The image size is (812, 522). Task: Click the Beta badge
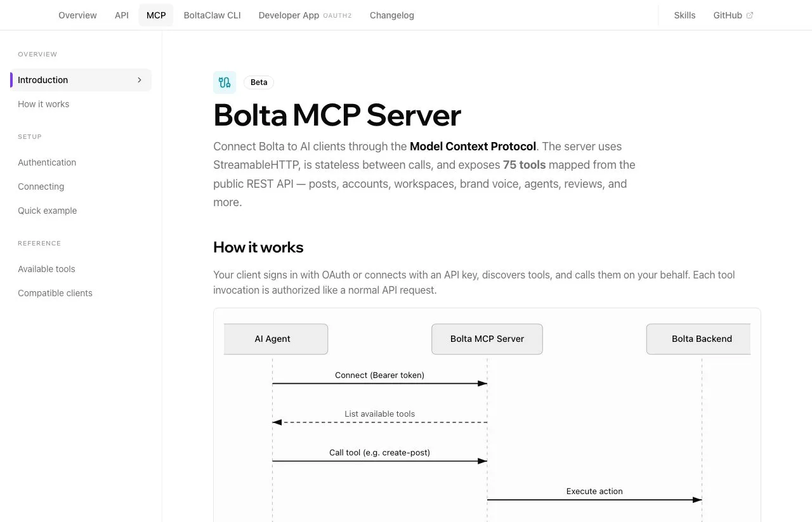click(259, 82)
